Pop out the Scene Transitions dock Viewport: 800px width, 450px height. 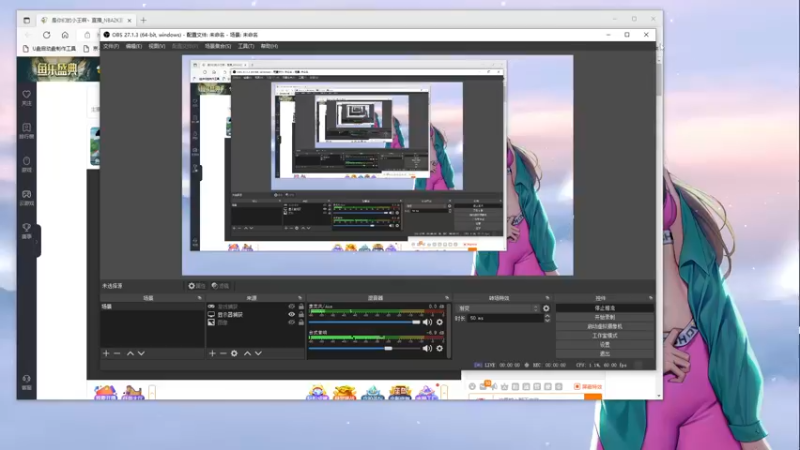click(547, 298)
